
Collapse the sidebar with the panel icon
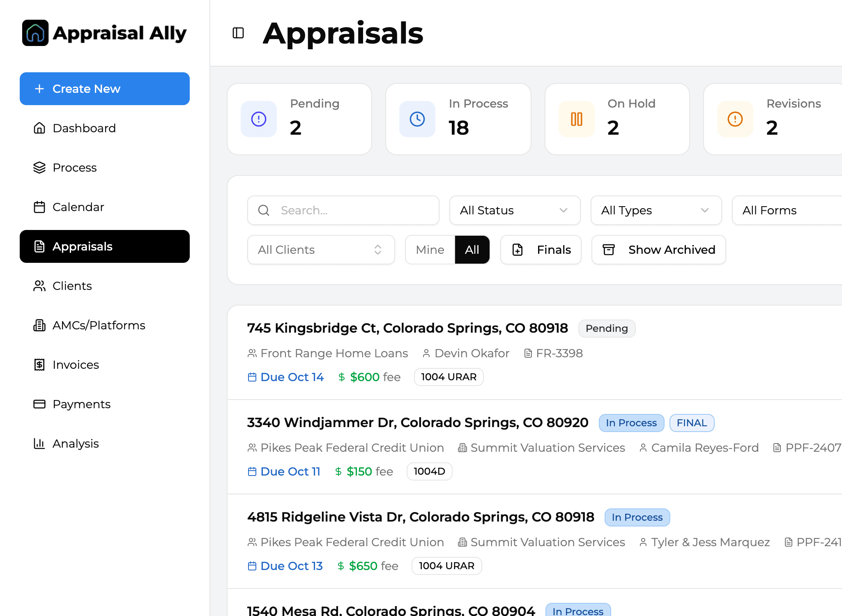pyautogui.click(x=238, y=33)
